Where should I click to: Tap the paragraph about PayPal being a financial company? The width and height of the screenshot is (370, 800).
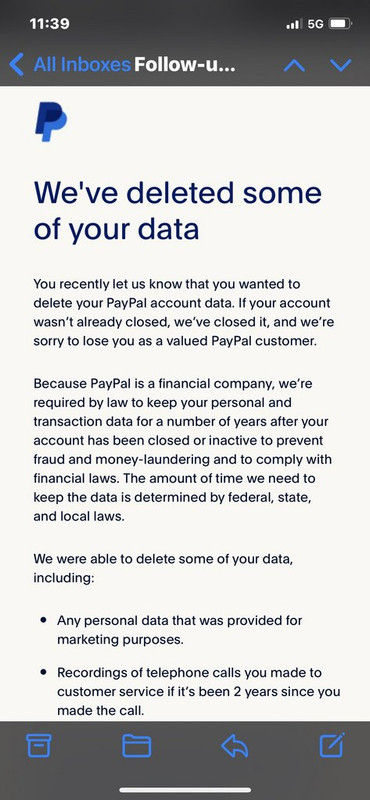(182, 449)
